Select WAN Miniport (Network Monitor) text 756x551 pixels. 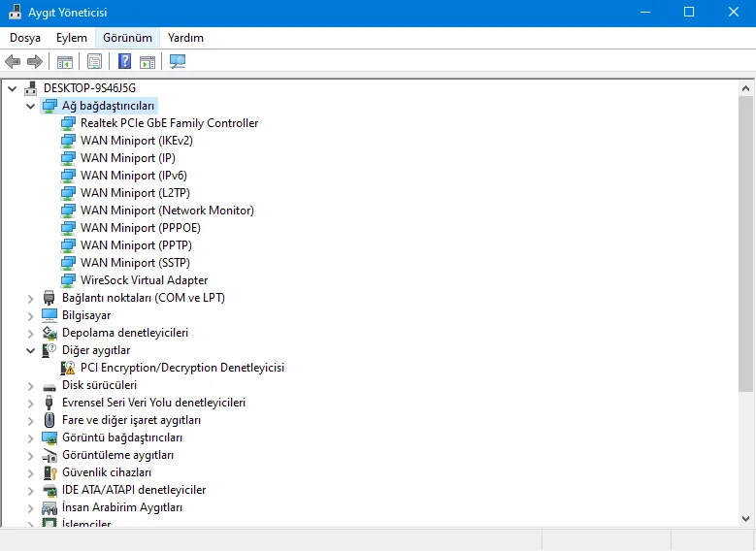(x=167, y=211)
